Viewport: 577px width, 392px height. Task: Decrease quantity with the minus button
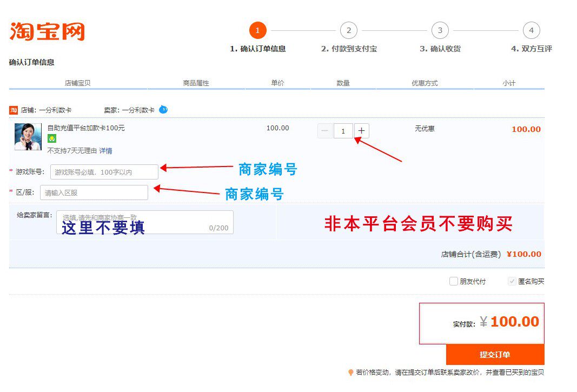tap(324, 131)
